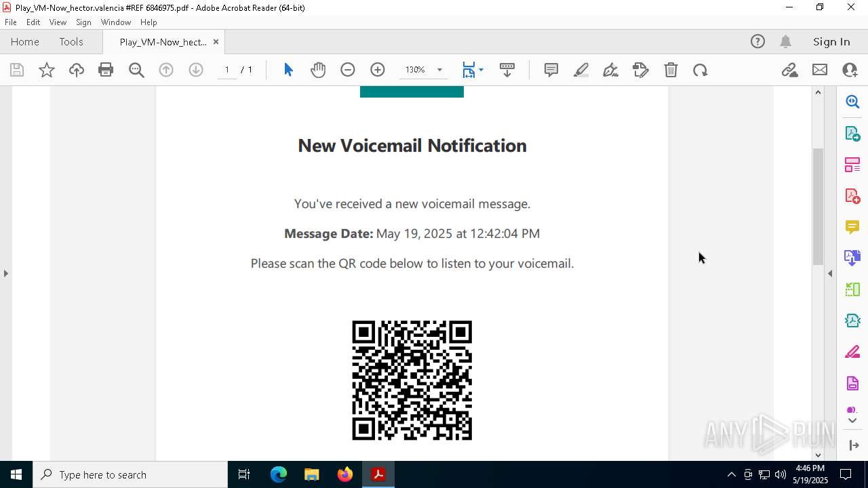Open the Windows Start menu
The height and width of the screenshot is (488, 868).
point(16,474)
